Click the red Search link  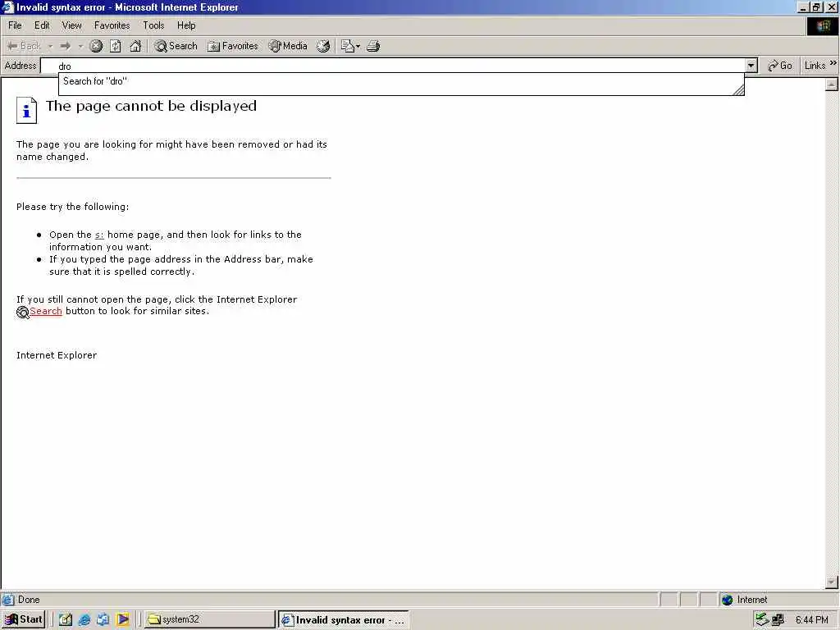[46, 311]
